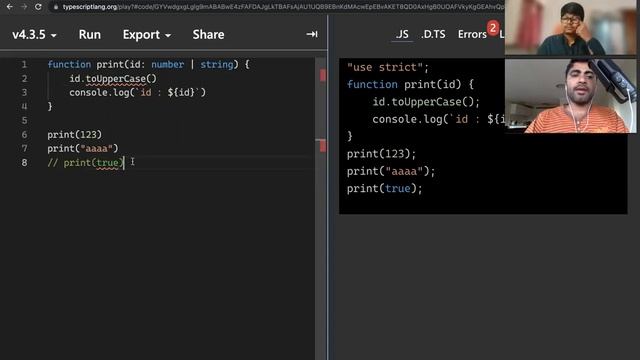Open the Errors tab
The image size is (640, 360).
point(472,34)
